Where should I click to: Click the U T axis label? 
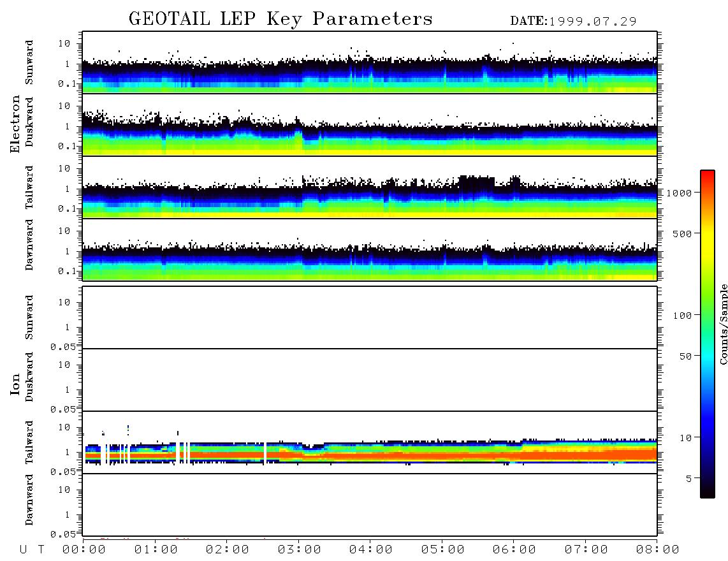point(32,550)
